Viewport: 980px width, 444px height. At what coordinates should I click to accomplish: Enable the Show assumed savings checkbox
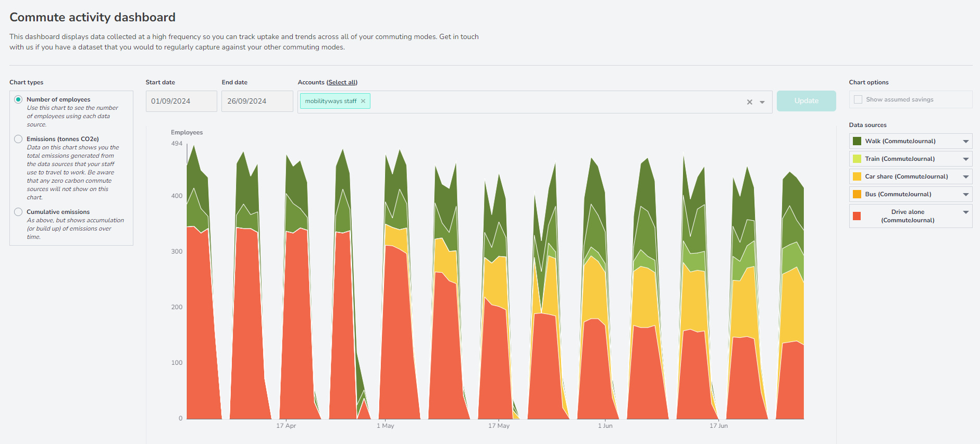click(858, 99)
